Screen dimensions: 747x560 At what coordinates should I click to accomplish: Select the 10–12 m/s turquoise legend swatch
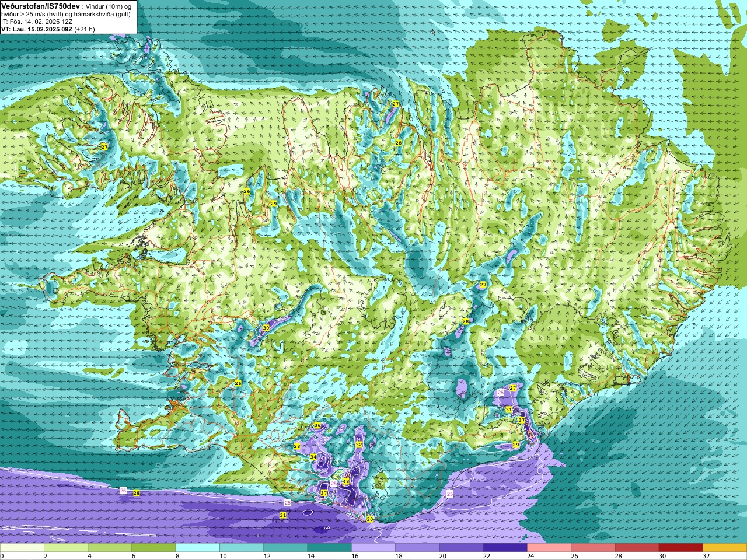click(x=242, y=548)
